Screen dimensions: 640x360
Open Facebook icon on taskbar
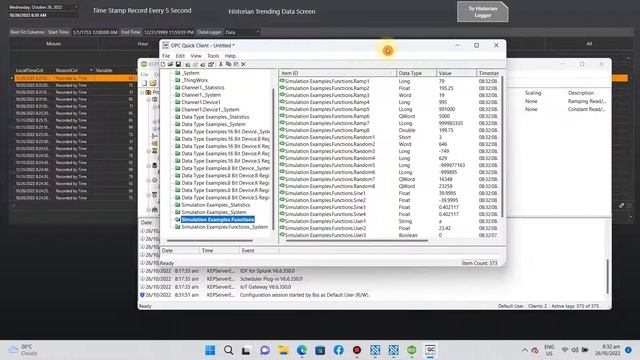[x=338, y=350]
